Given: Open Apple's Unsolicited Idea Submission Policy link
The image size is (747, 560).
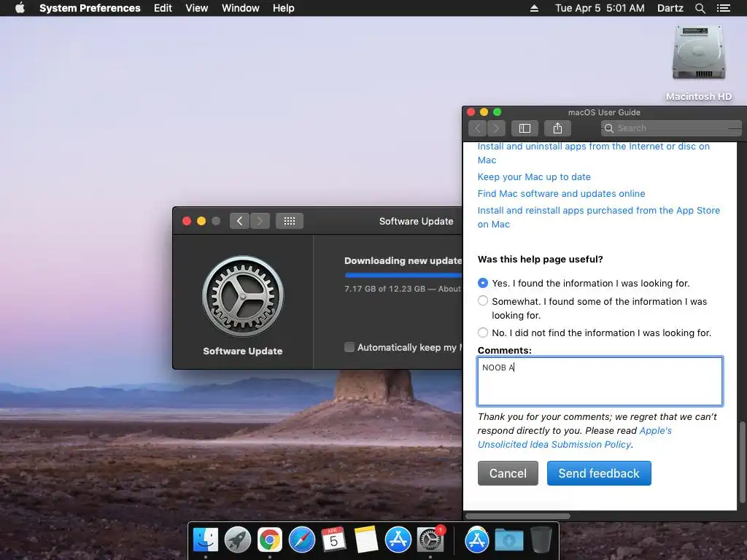Looking at the screenshot, I should coord(575,437).
